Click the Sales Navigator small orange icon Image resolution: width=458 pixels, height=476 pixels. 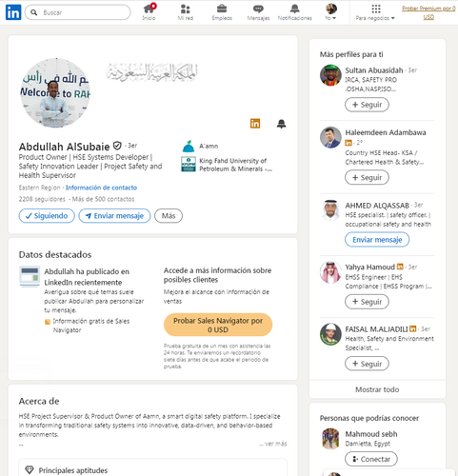tap(48, 322)
